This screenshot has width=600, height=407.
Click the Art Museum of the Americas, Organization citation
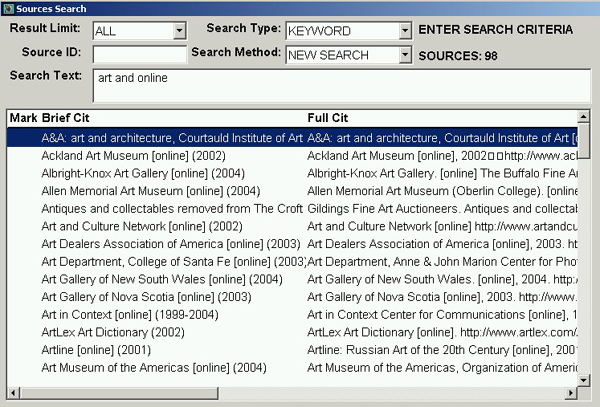point(442,367)
